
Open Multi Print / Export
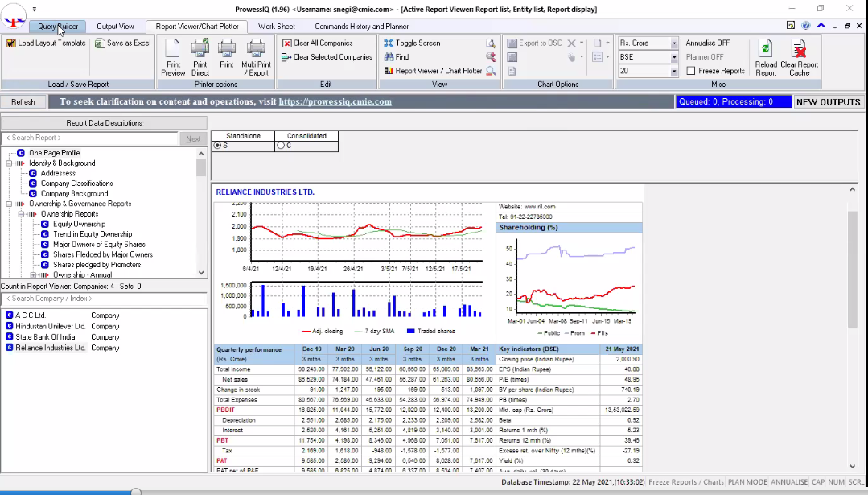(256, 49)
